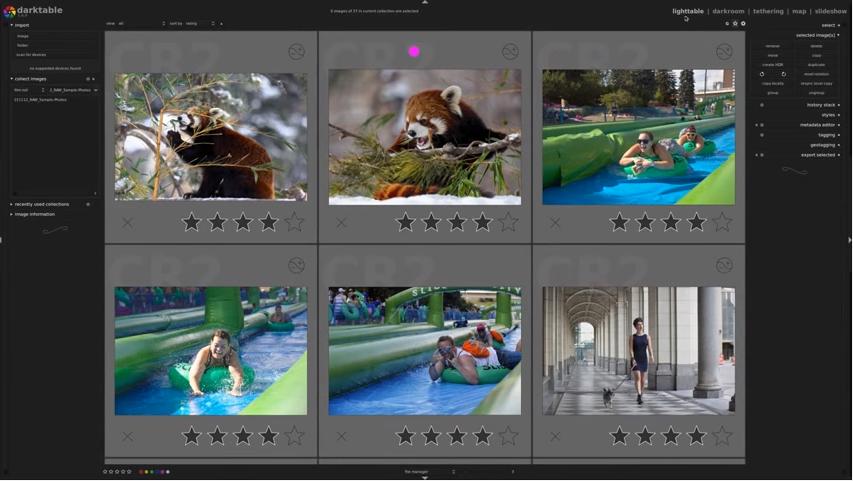Reject the first red panda photo
This screenshot has height=481, width=853.
click(x=127, y=223)
